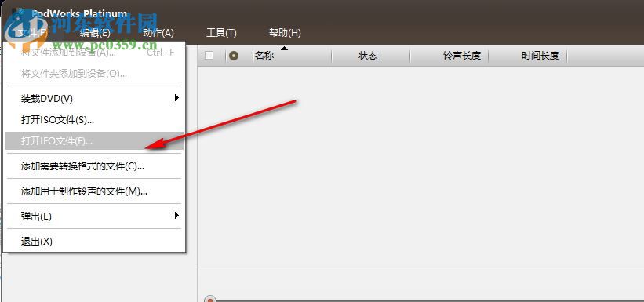This screenshot has width=644, height=302.
Task: Tick the select-all checkbox in list header
Action: pyautogui.click(x=209, y=56)
